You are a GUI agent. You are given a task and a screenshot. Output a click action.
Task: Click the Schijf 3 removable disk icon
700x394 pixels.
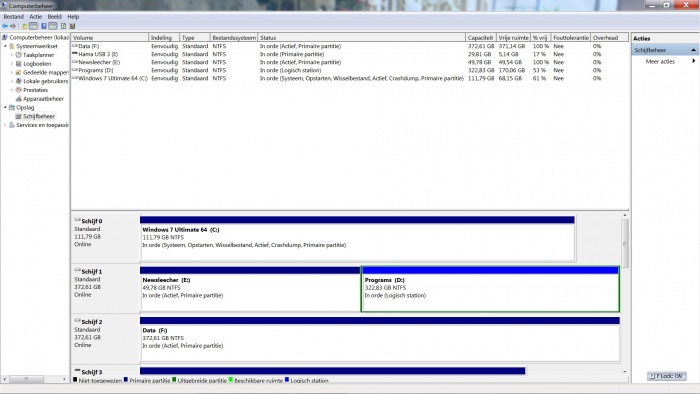78,371
